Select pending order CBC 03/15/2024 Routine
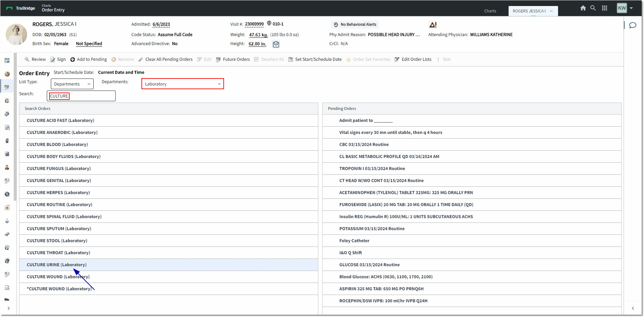644x317 pixels. point(472,145)
